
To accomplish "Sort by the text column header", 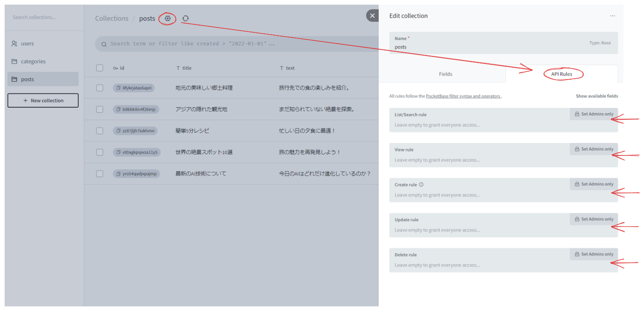I will pos(287,68).
